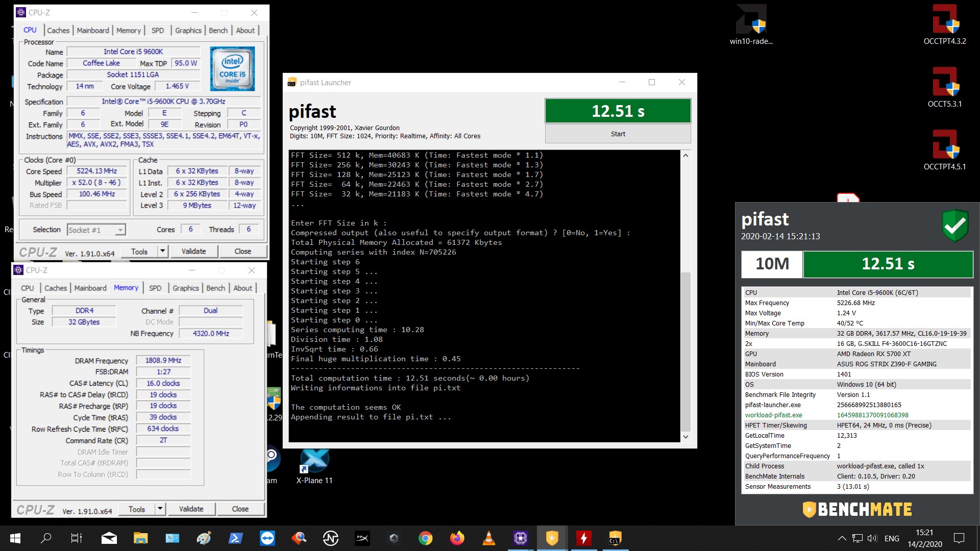980x551 pixels.
Task: Switch to red lightning app in taskbar
Action: tap(583, 538)
